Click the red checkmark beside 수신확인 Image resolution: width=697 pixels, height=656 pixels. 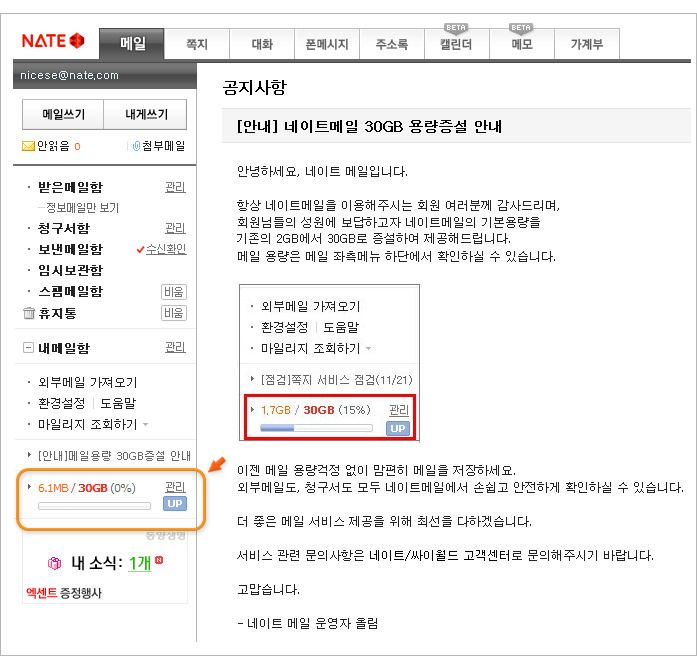click(140, 249)
